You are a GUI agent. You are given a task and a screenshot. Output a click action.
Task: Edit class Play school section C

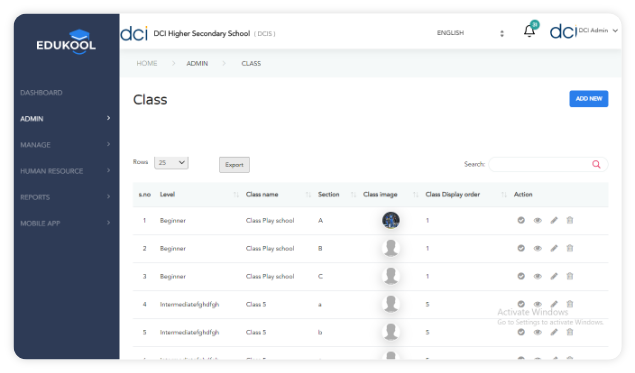point(554,276)
